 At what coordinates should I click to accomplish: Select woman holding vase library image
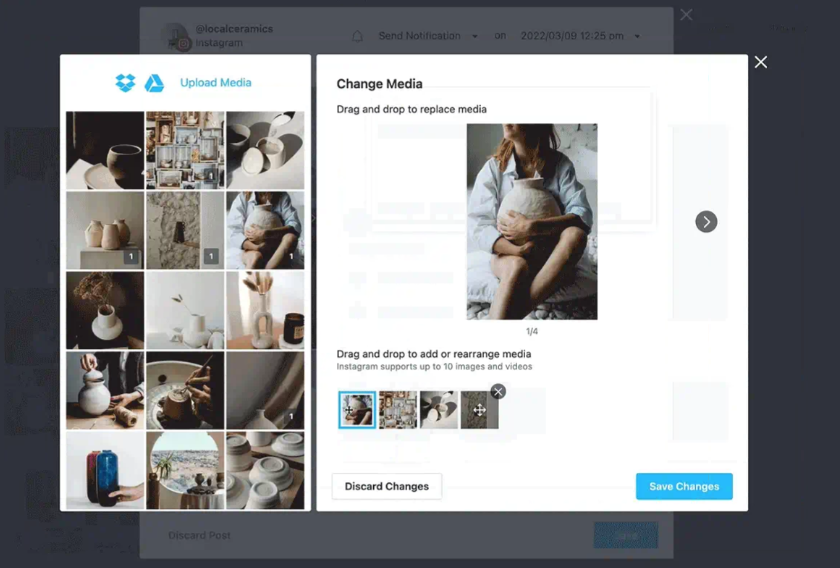265,230
